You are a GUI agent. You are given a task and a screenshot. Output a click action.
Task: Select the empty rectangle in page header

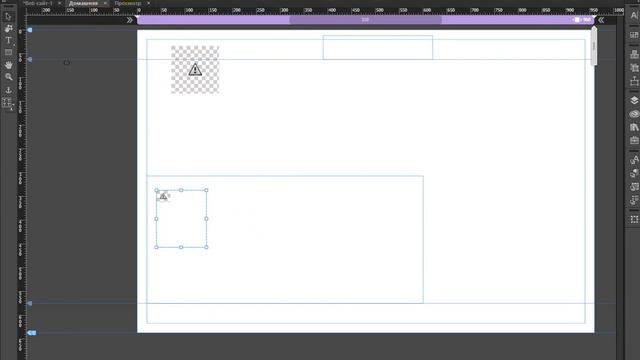click(x=378, y=47)
